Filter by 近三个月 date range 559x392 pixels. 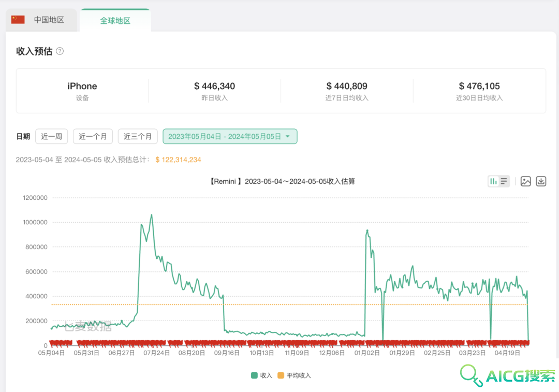(x=138, y=137)
